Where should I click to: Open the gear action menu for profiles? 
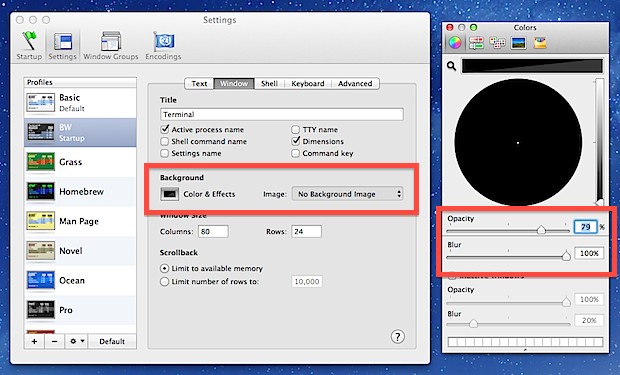[x=76, y=341]
